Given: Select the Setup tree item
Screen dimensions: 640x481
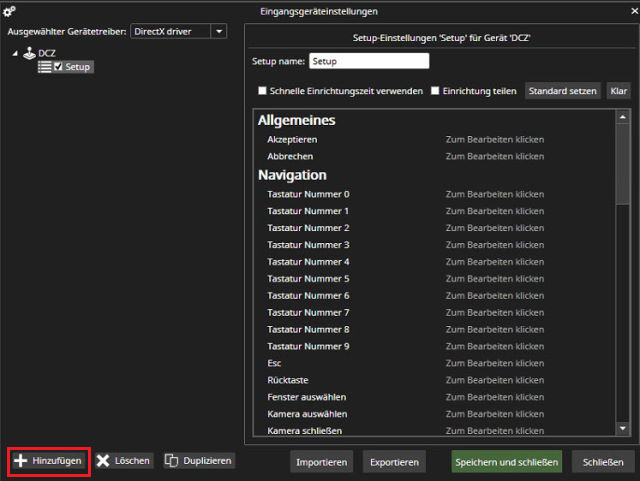Looking at the screenshot, I should click(x=78, y=67).
